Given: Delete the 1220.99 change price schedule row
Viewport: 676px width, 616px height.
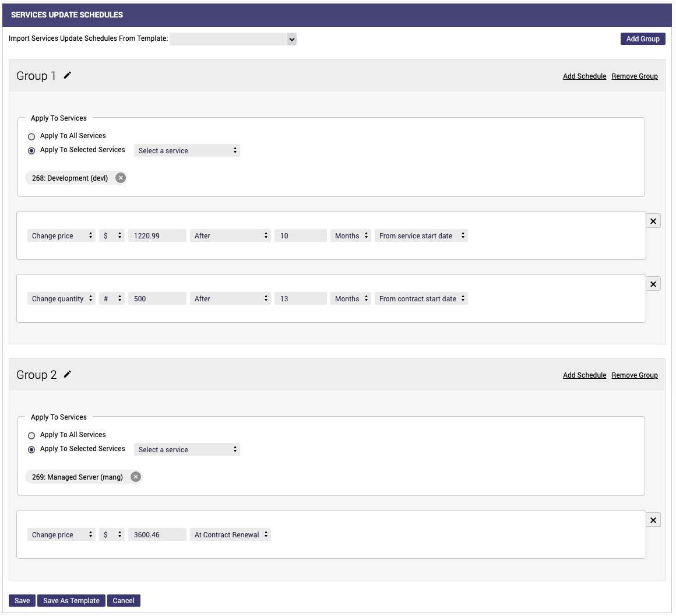Looking at the screenshot, I should [653, 221].
